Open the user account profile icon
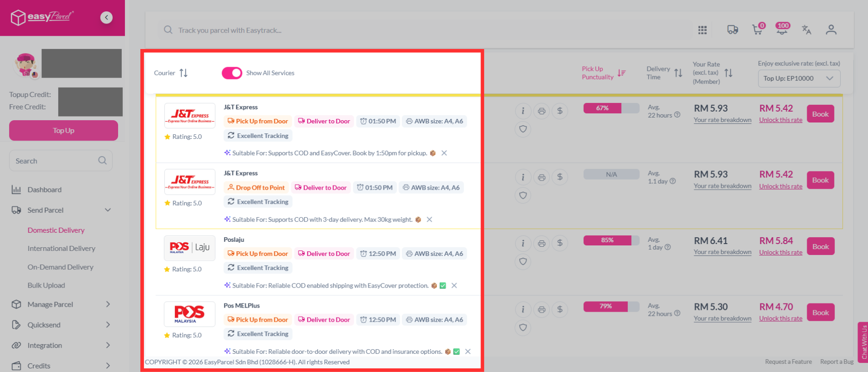868x372 pixels. click(x=831, y=30)
